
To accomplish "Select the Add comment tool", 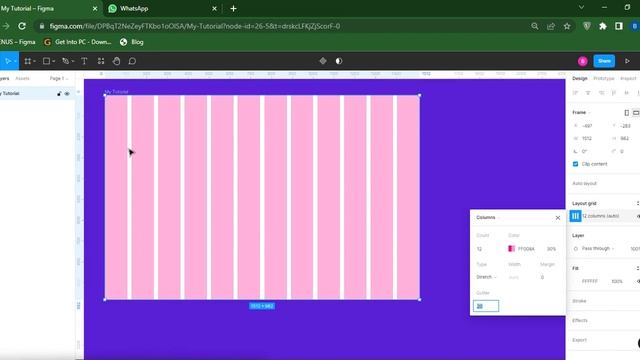I will (132, 61).
